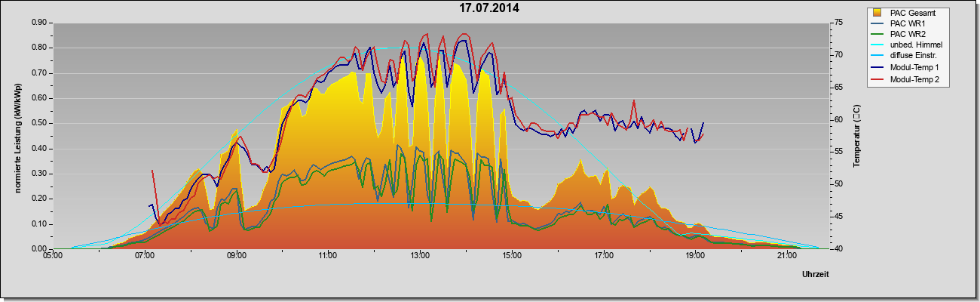
Task: Click the 0.20 power axis value
Action: pyautogui.click(x=40, y=199)
